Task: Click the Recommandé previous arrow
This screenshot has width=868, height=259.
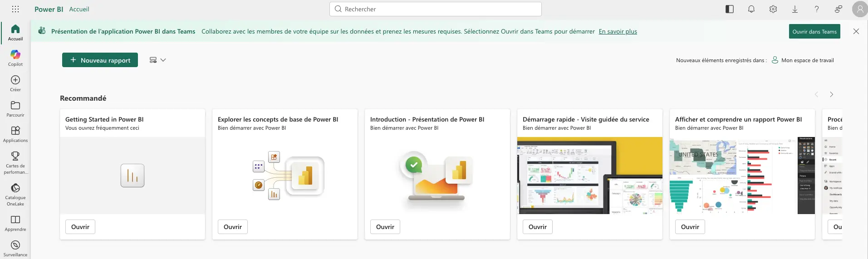Action: [x=816, y=94]
